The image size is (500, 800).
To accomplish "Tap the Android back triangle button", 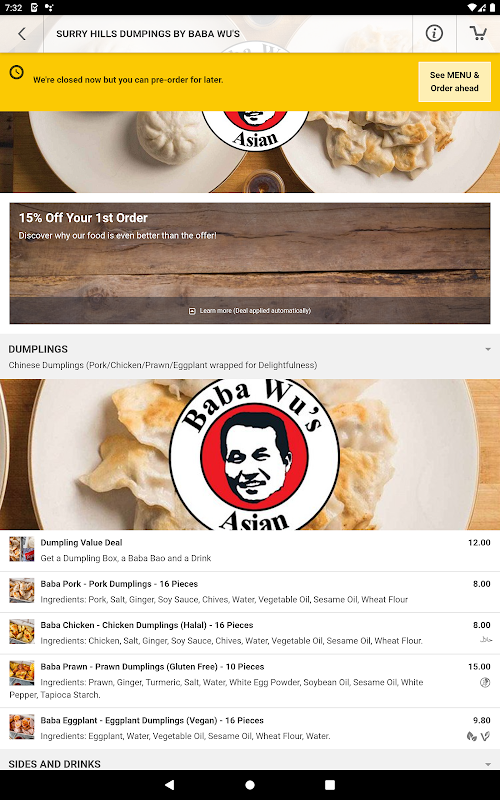I will tap(170, 785).
